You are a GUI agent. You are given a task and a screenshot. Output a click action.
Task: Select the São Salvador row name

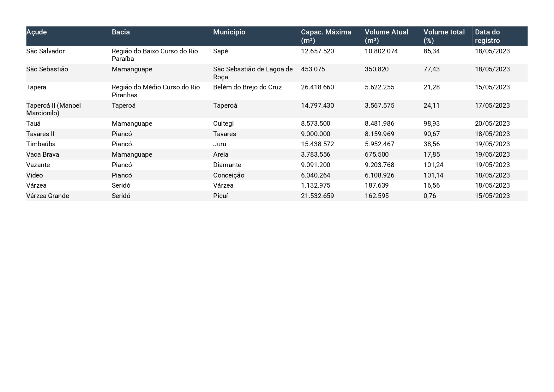click(45, 51)
